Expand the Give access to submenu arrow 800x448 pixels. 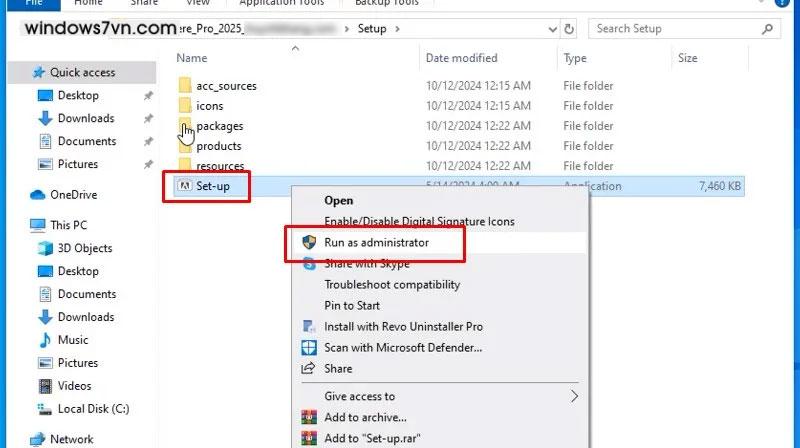coord(574,396)
